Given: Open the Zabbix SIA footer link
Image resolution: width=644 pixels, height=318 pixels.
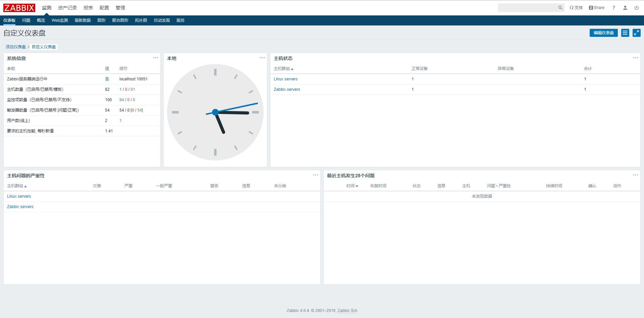Looking at the screenshot, I should pyautogui.click(x=347, y=311).
